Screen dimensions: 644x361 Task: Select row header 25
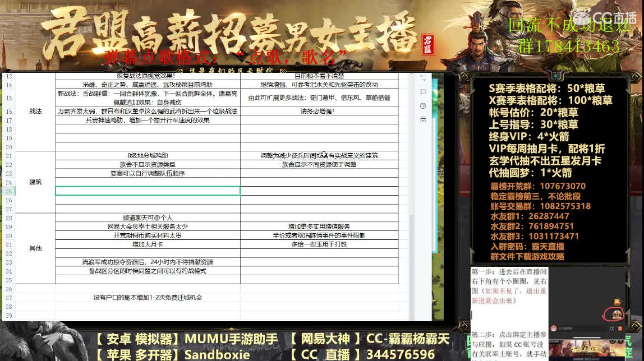tap(8, 191)
